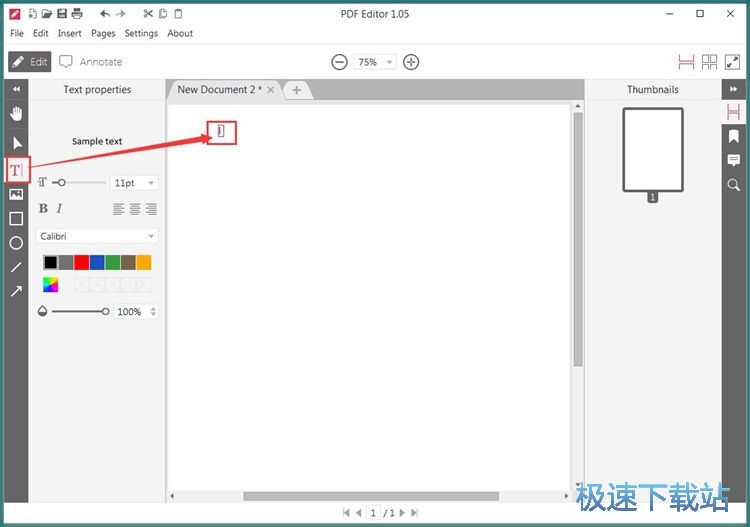Click the New document icon in title bar
The image size is (750, 527).
[x=33, y=13]
